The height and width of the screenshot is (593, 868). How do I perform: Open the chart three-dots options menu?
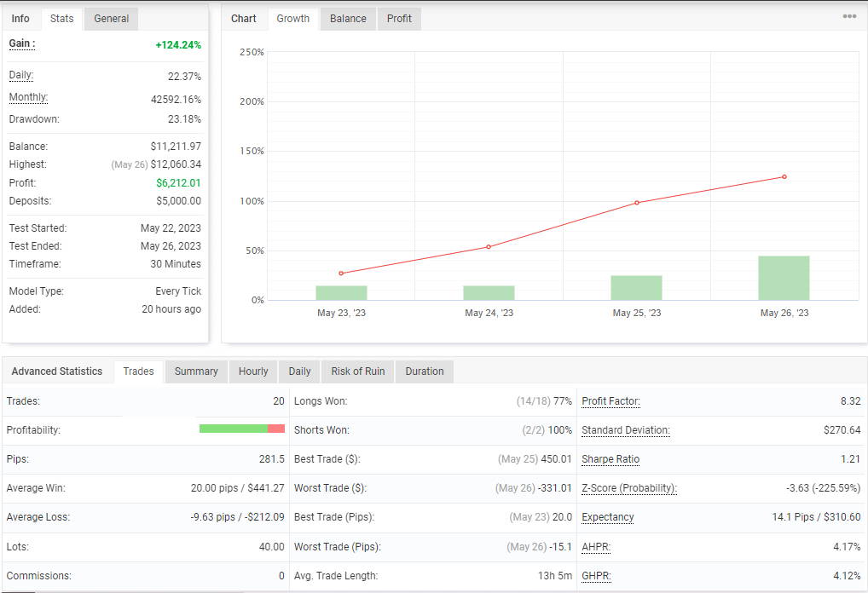tap(849, 16)
